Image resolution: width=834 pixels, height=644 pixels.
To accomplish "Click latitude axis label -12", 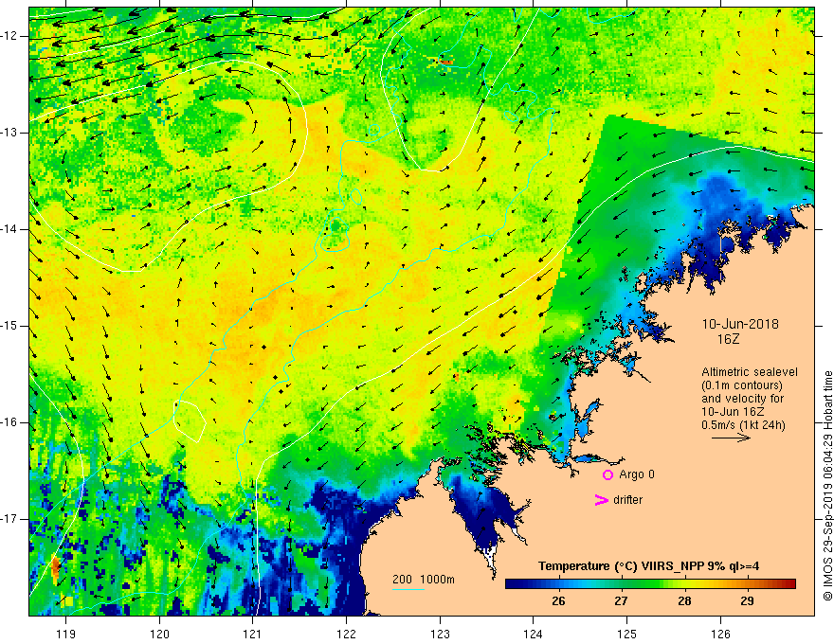I will click(x=10, y=36).
